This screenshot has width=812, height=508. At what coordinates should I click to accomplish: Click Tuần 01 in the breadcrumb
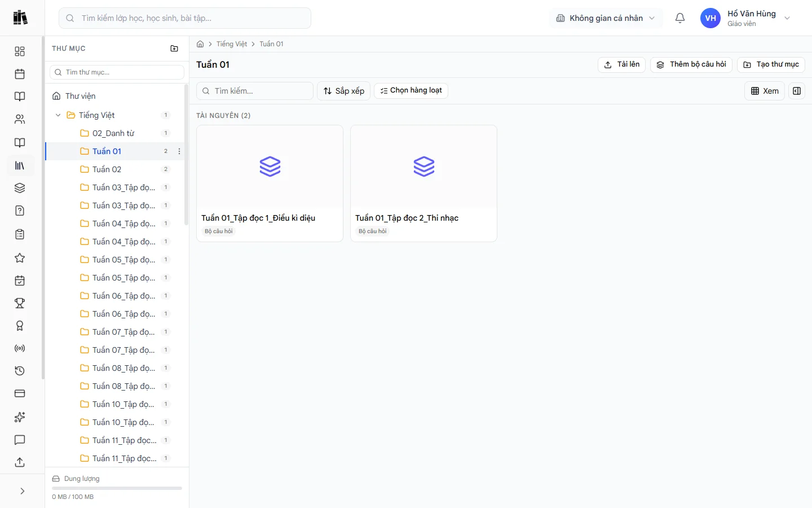pos(271,44)
